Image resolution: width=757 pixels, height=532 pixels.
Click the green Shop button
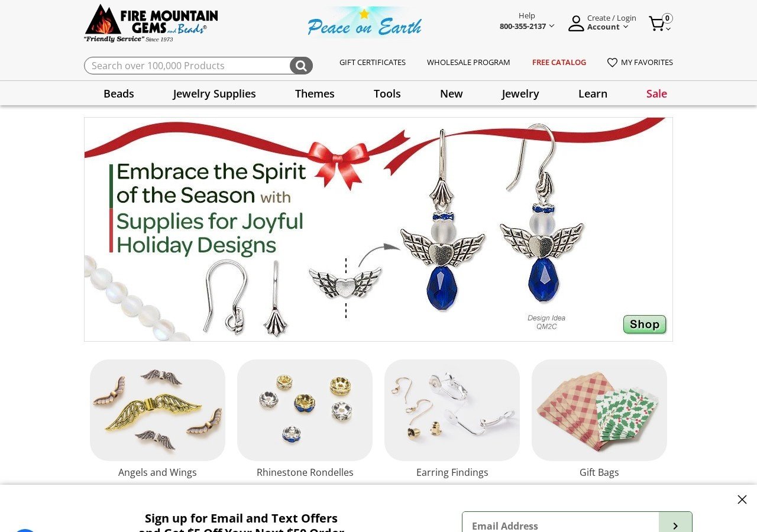click(x=645, y=325)
